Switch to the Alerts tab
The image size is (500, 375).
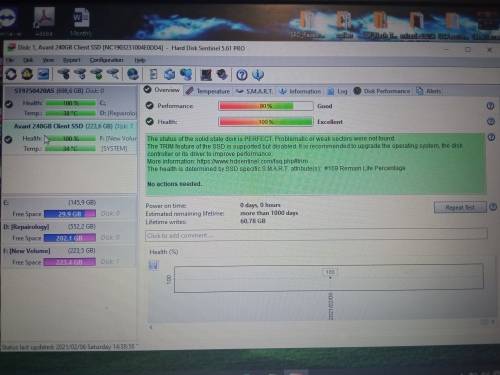429,91
